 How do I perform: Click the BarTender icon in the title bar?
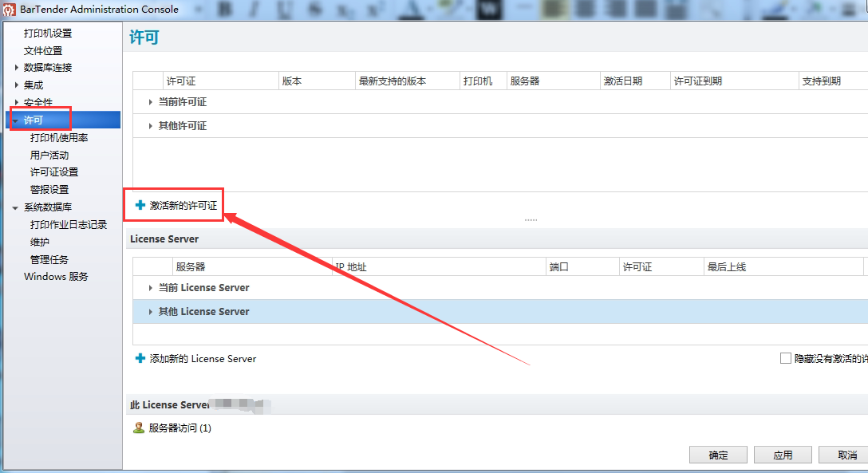[9, 10]
